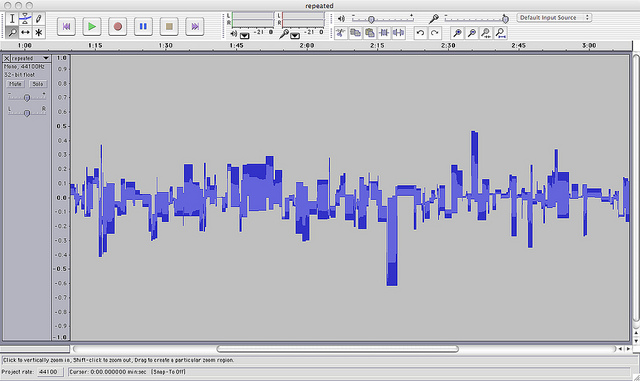The image size is (640, 381).
Task: Select the Selection (I-beam) tool
Action: tap(12, 18)
